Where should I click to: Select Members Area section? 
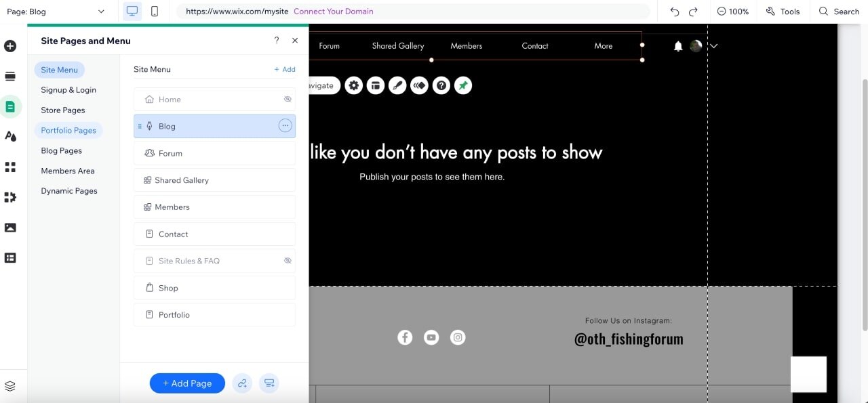tap(68, 171)
